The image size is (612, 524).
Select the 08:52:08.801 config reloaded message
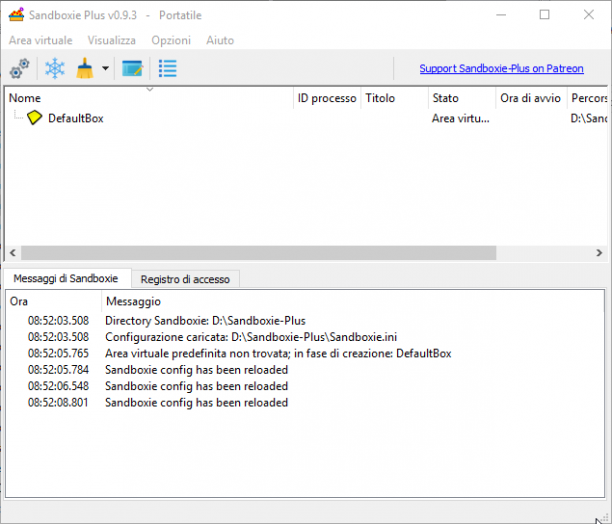(305, 403)
